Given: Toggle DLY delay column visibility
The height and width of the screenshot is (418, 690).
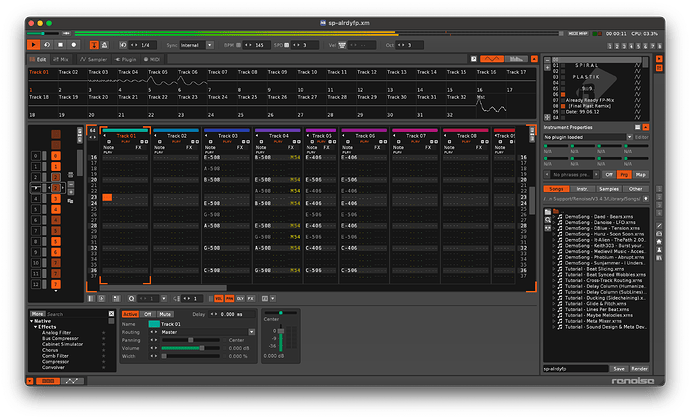Looking at the screenshot, I should coord(240,299).
